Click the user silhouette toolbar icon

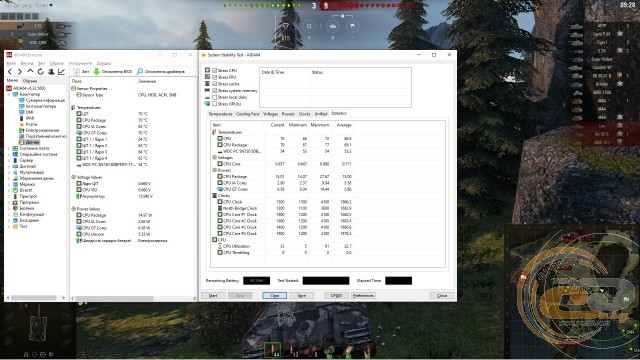tap(51, 72)
